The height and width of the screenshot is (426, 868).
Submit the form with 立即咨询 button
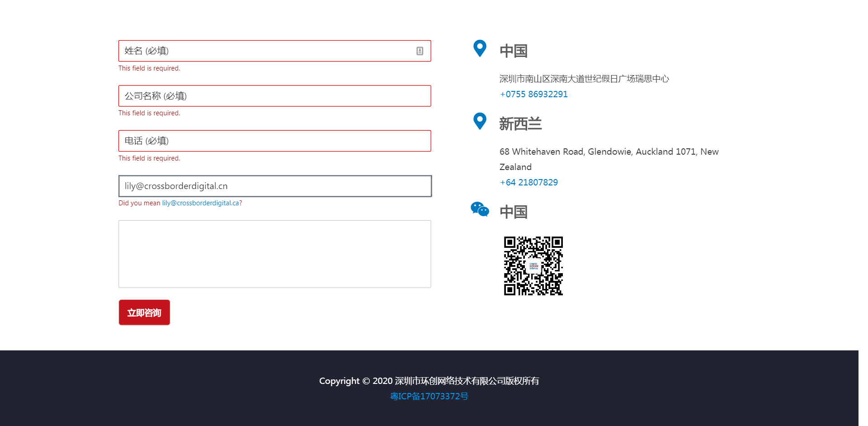144,312
